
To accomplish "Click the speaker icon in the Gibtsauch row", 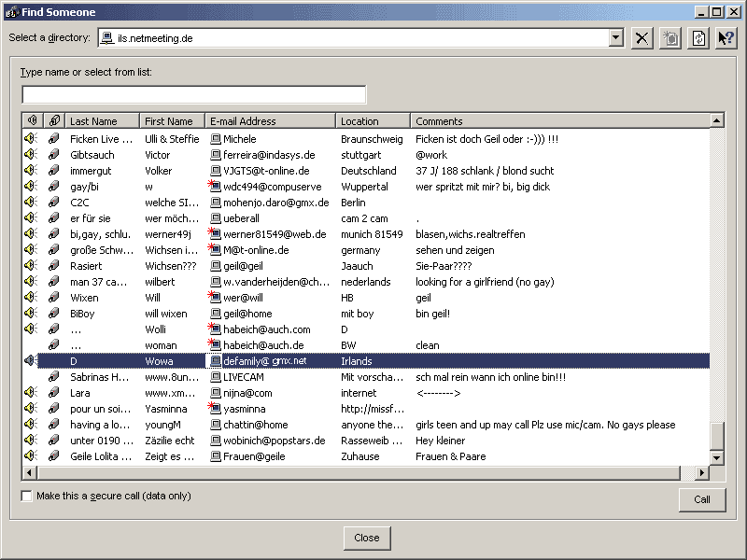I will coord(31,154).
